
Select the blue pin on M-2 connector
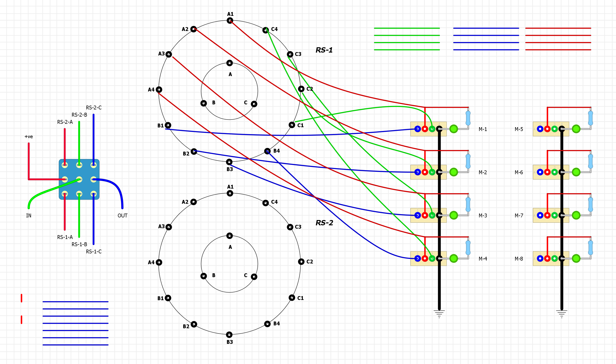[417, 172]
